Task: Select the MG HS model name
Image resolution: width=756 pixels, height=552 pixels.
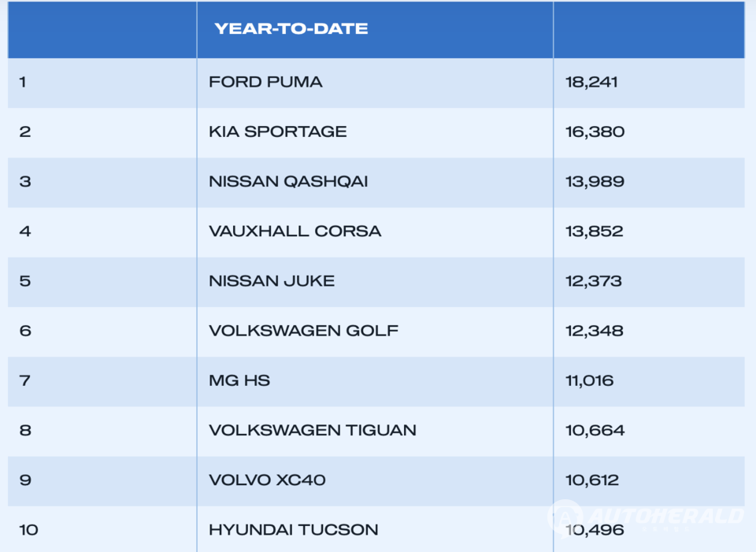Action: [x=239, y=381]
